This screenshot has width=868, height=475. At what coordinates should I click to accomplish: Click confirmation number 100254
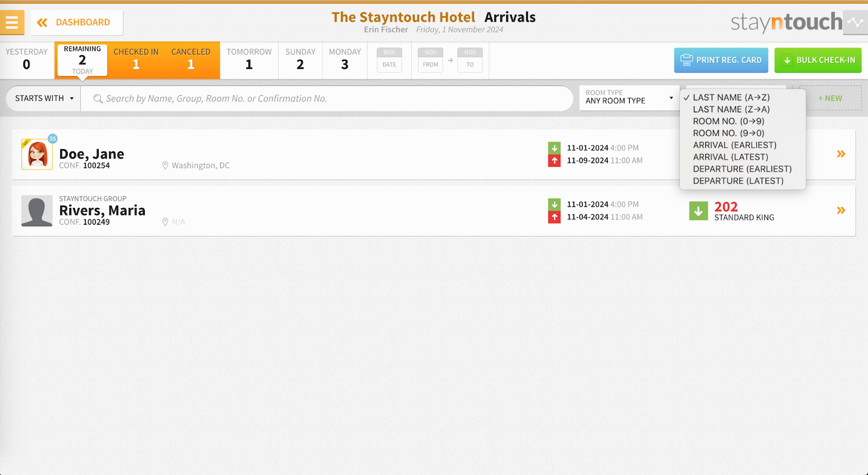coord(97,166)
